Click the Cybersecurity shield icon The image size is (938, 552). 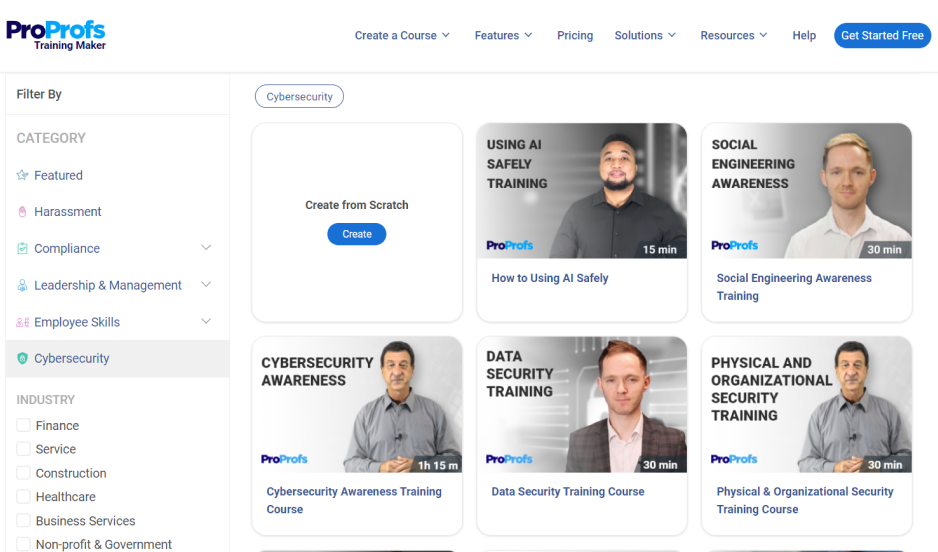(22, 358)
